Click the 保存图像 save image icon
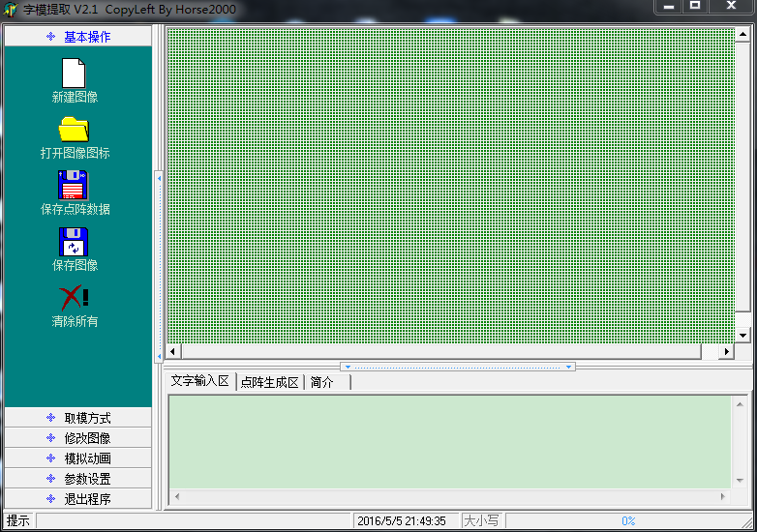The image size is (757, 532). [x=74, y=241]
